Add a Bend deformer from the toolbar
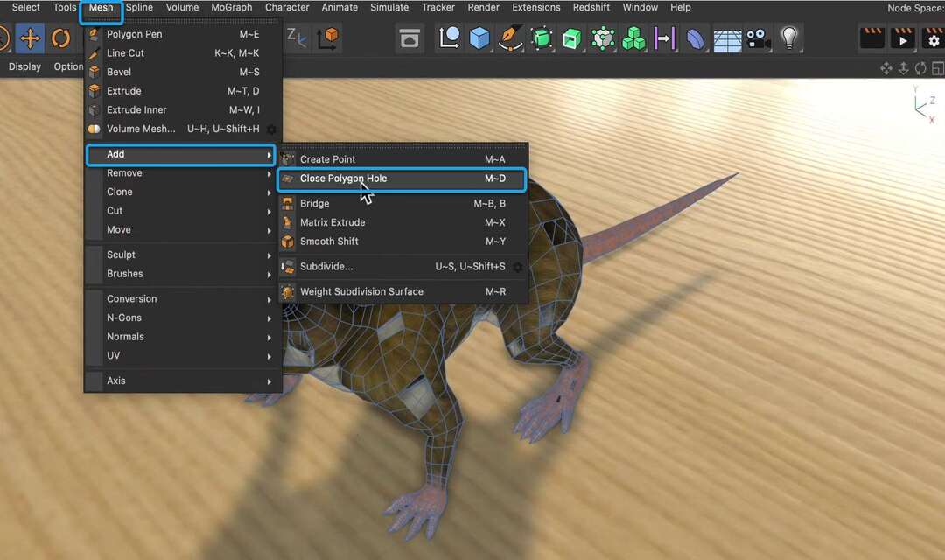The image size is (945, 560). pyautogui.click(x=696, y=38)
